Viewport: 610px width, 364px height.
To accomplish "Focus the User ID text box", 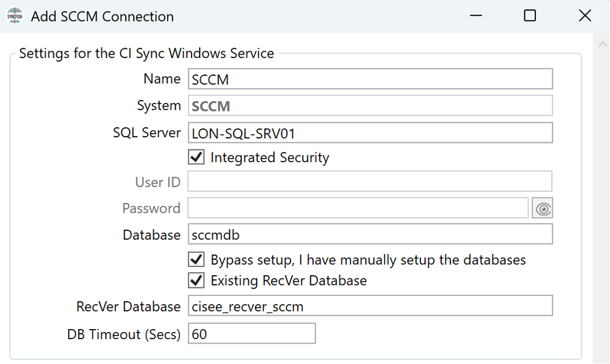I will (370, 181).
